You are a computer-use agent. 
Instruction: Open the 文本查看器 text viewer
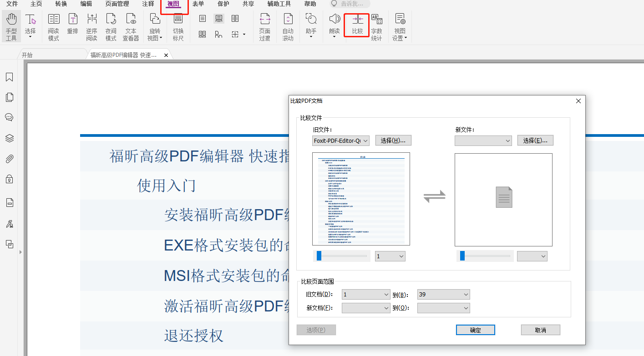coord(131,26)
